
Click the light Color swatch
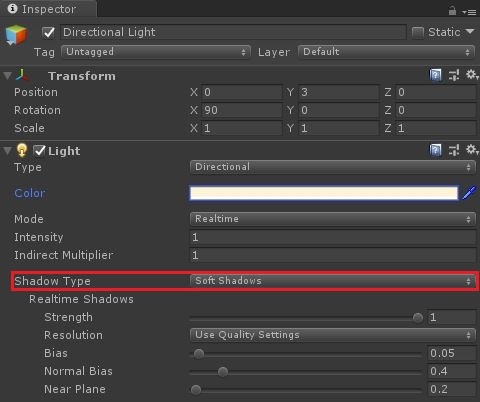324,193
